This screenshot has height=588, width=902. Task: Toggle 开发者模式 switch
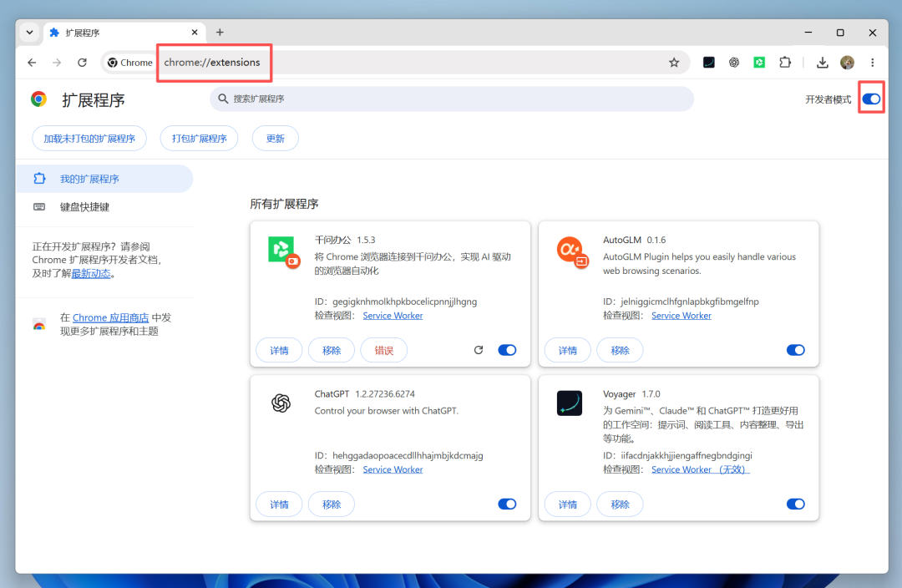click(871, 99)
